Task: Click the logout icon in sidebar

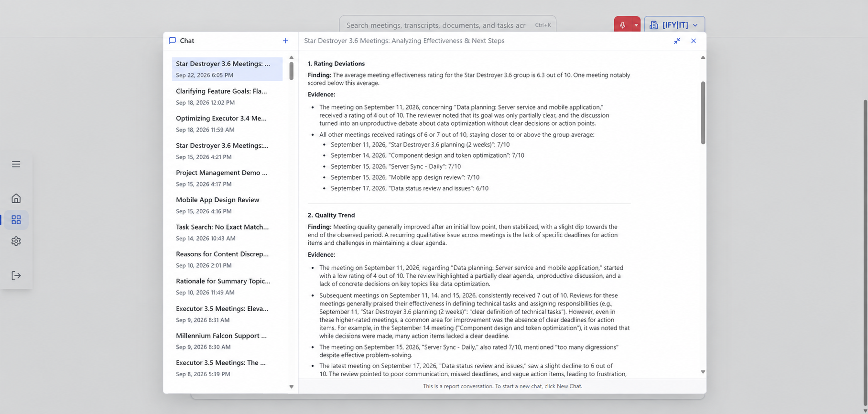Action: coord(16,275)
